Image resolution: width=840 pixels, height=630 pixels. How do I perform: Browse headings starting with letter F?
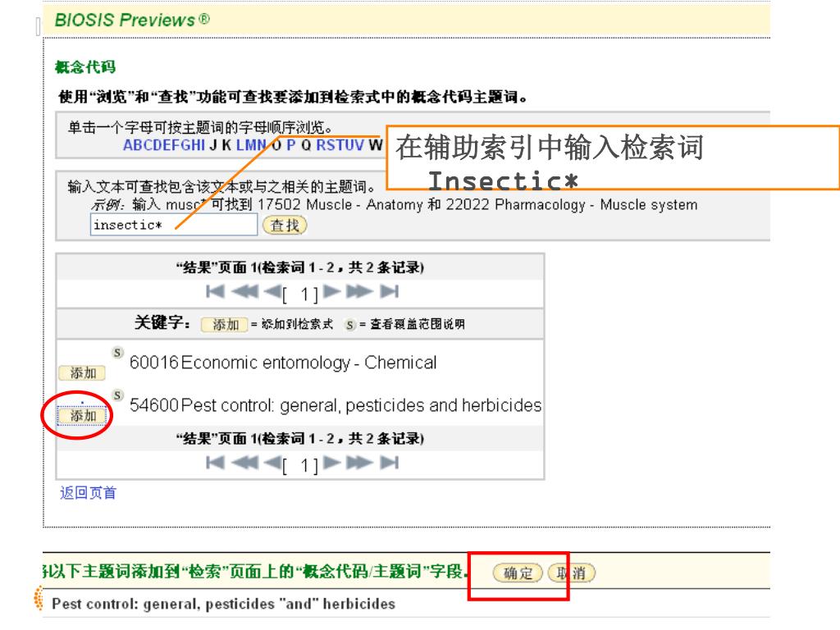coord(176,145)
